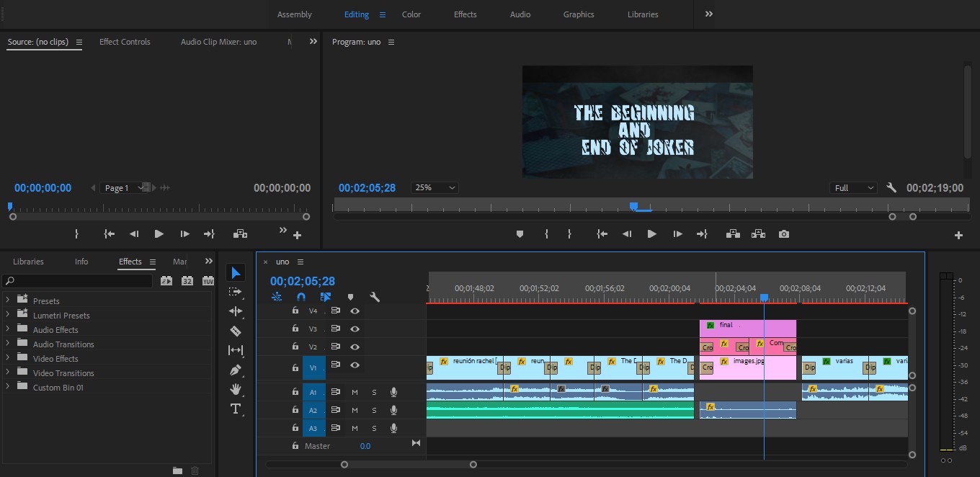Screen dimensions: 980x477
Task: Select the Razor tool
Action: pos(236,331)
